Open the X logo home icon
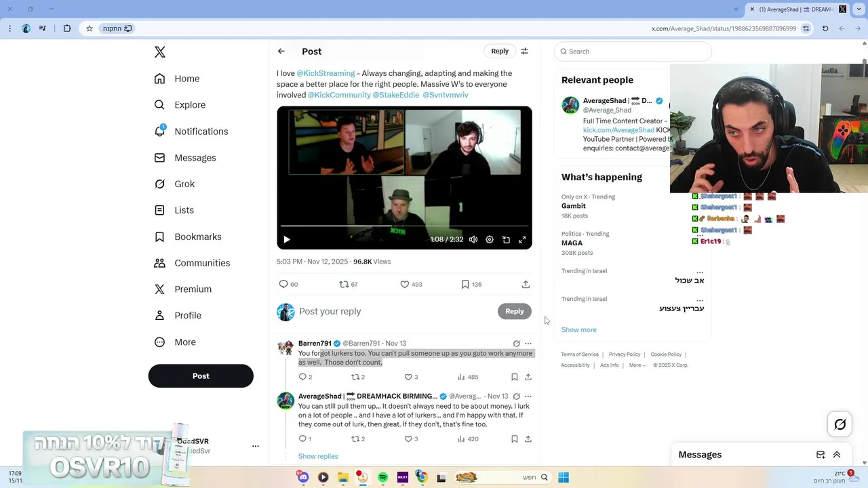 click(x=160, y=52)
